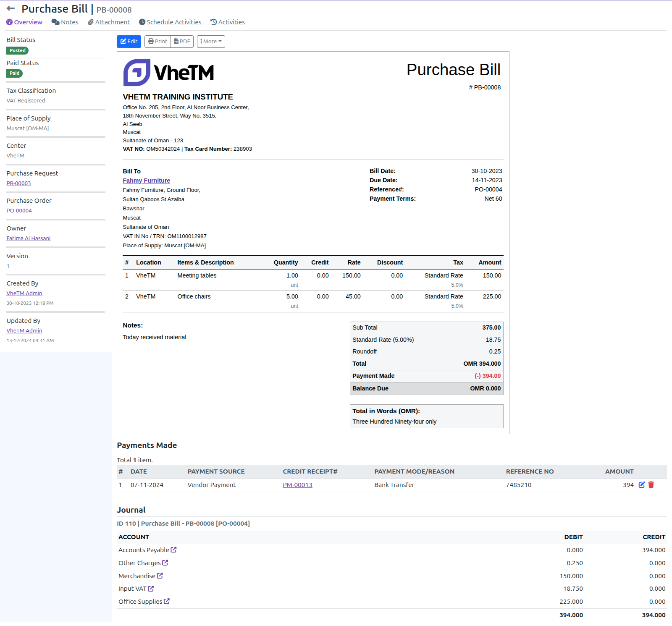Click the '# PB-00008' bill number
This screenshot has height=626, width=672.
[485, 87]
